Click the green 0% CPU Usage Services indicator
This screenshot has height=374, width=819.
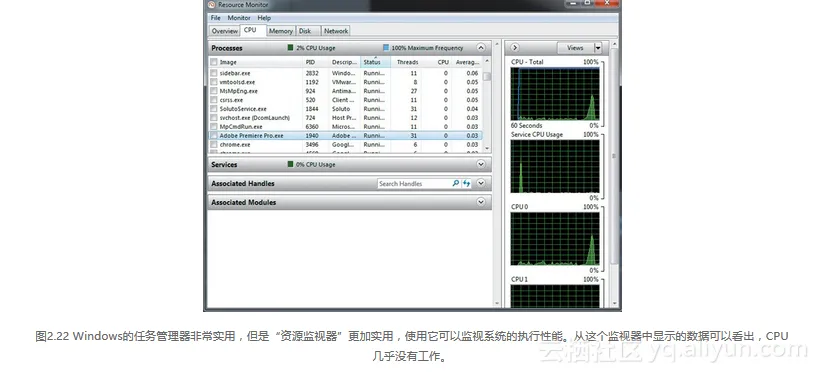click(x=290, y=164)
